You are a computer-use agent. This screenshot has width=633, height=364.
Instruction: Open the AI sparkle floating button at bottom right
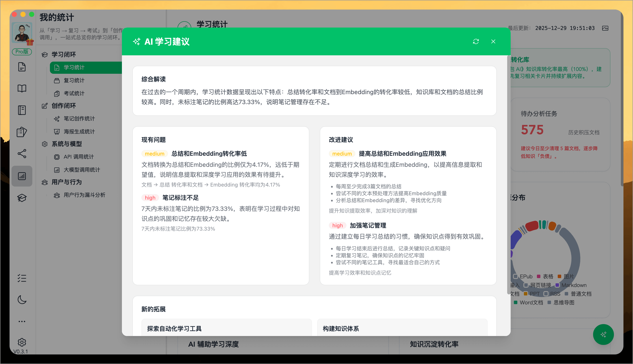coord(603,334)
